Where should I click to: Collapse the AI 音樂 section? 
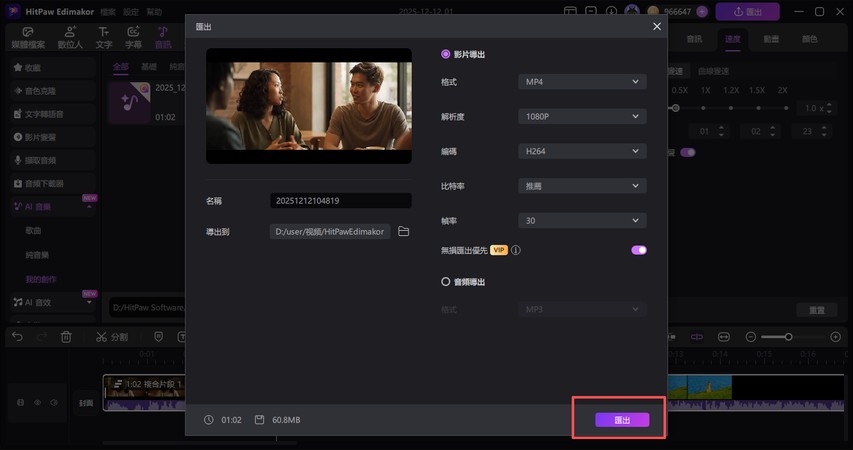click(89, 207)
